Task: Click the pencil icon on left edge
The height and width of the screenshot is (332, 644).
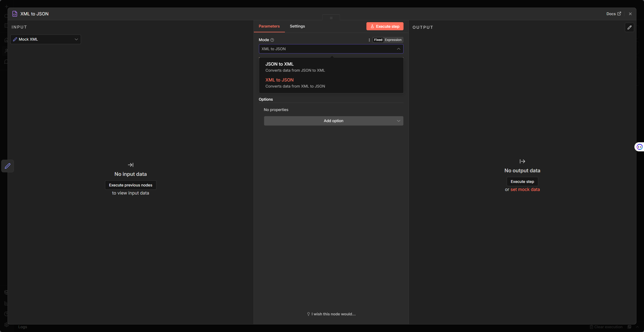Action: coord(8,166)
